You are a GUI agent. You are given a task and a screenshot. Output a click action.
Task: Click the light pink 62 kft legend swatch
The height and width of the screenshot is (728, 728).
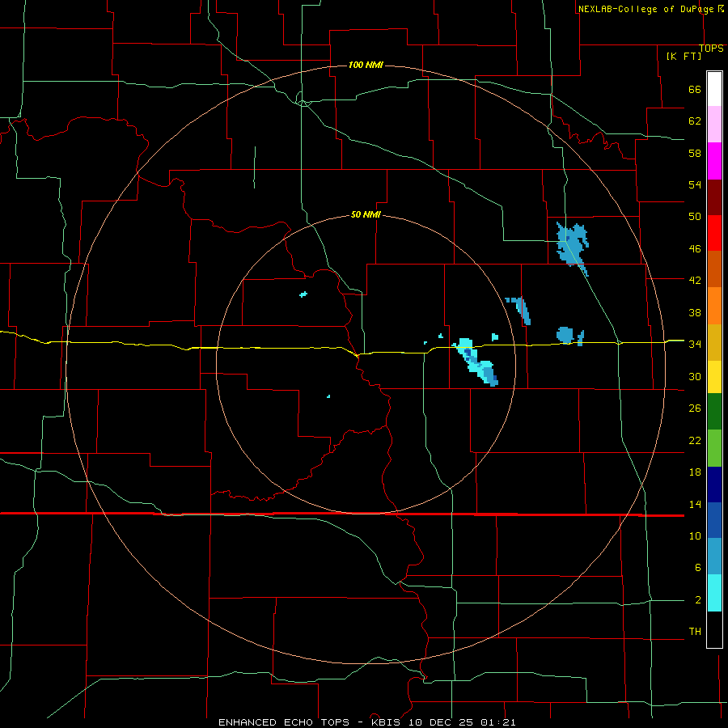click(x=714, y=125)
